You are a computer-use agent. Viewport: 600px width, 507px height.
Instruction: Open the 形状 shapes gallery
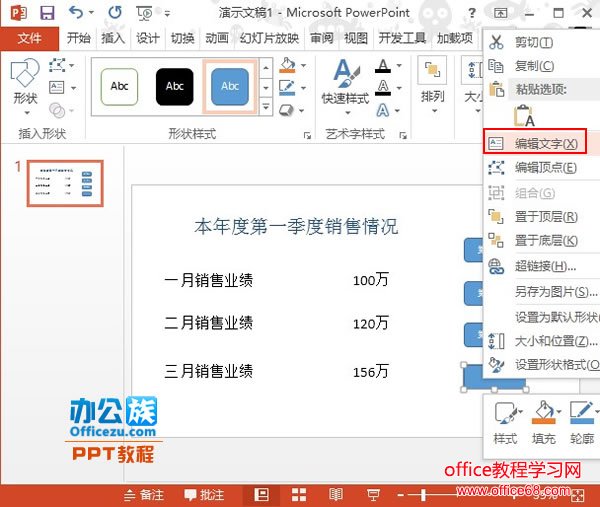pyautogui.click(x=25, y=87)
